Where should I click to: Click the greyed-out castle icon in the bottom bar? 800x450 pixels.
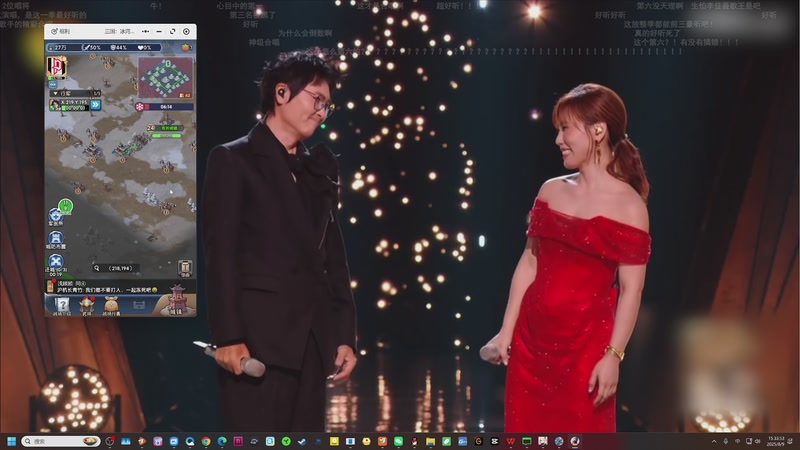[138, 306]
